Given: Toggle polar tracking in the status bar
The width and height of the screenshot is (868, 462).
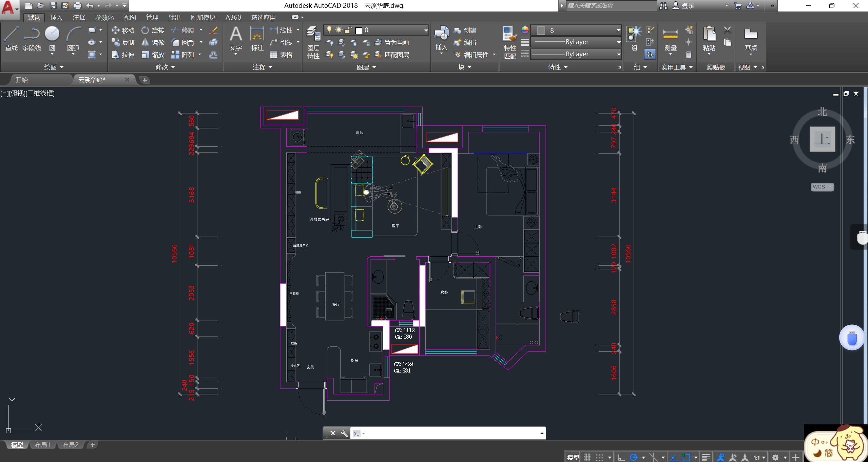Looking at the screenshot, I should coord(633,458).
